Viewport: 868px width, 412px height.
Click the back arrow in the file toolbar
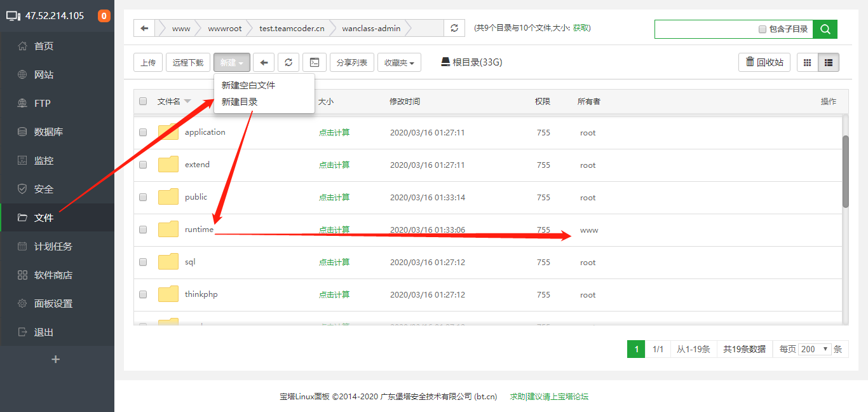pyautogui.click(x=264, y=62)
